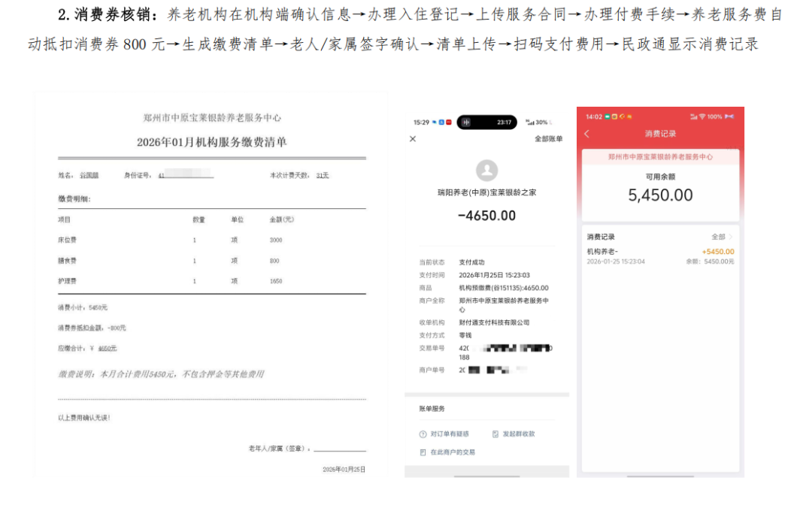Click 余额: 5450.00元 under the record
Screen dimensions: 812x511
tap(710, 262)
